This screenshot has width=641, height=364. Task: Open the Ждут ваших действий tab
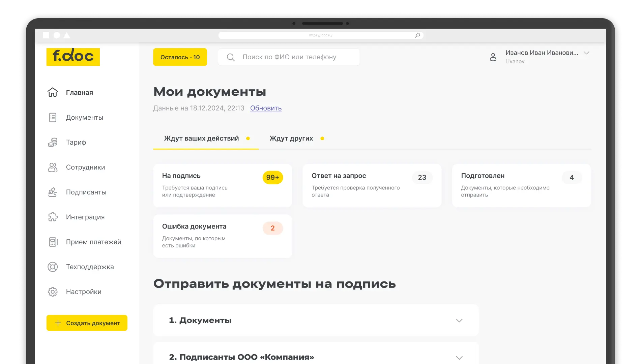point(201,138)
